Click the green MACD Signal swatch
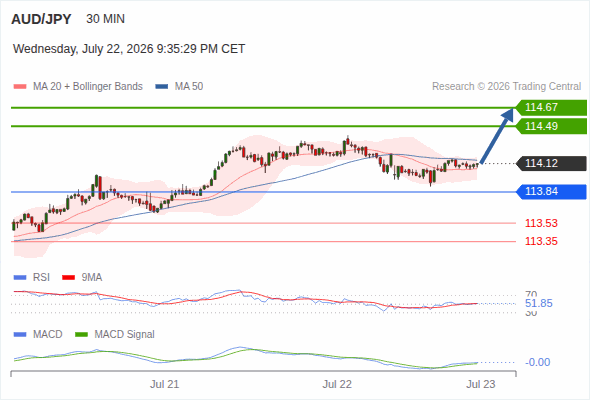The width and height of the screenshot is (590, 400). tap(81, 335)
